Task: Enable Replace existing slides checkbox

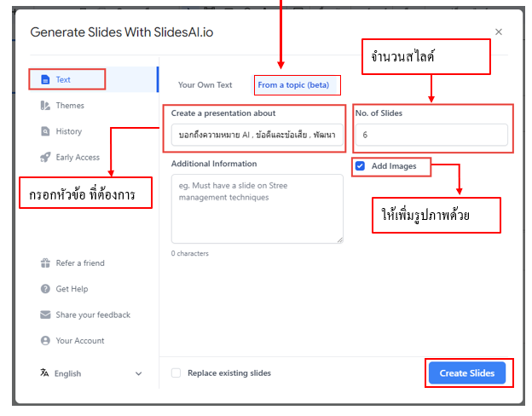Action: 176,373
